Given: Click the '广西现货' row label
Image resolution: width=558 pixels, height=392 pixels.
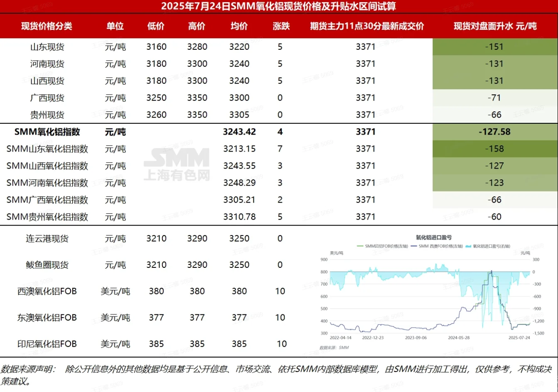Looking at the screenshot, I should [47, 98].
